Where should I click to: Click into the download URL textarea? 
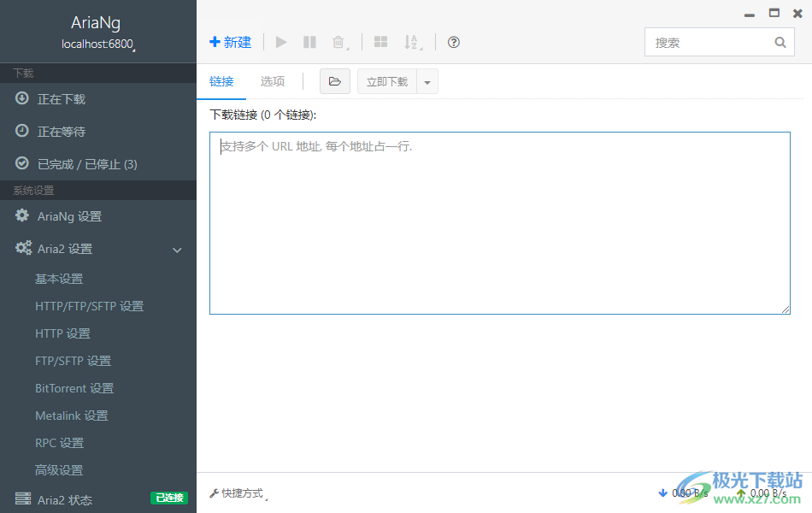tap(500, 223)
